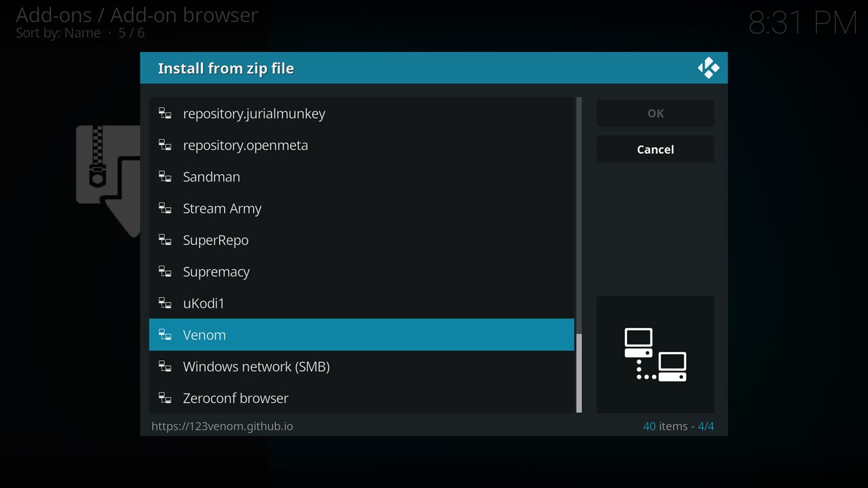Browse Windows network (SMB) entry
The image size is (868, 488).
[x=256, y=367]
